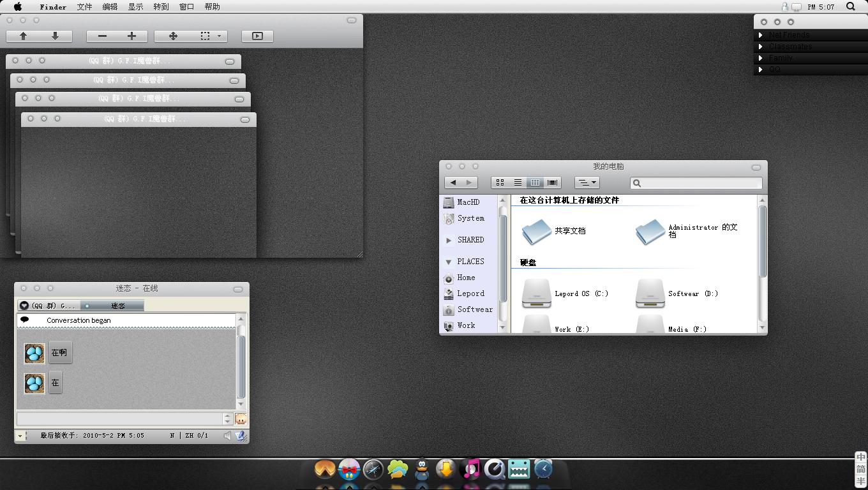Open the Finder action dropdown menu

587,182
